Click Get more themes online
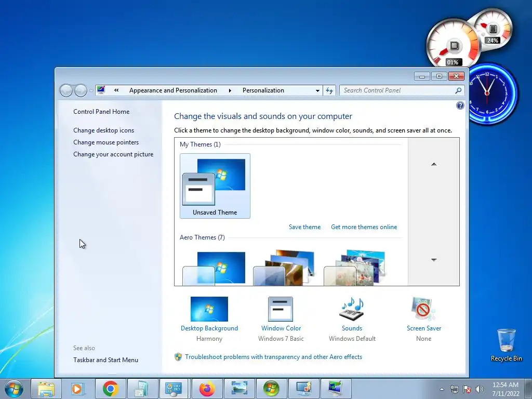The image size is (532, 399). pos(364,227)
